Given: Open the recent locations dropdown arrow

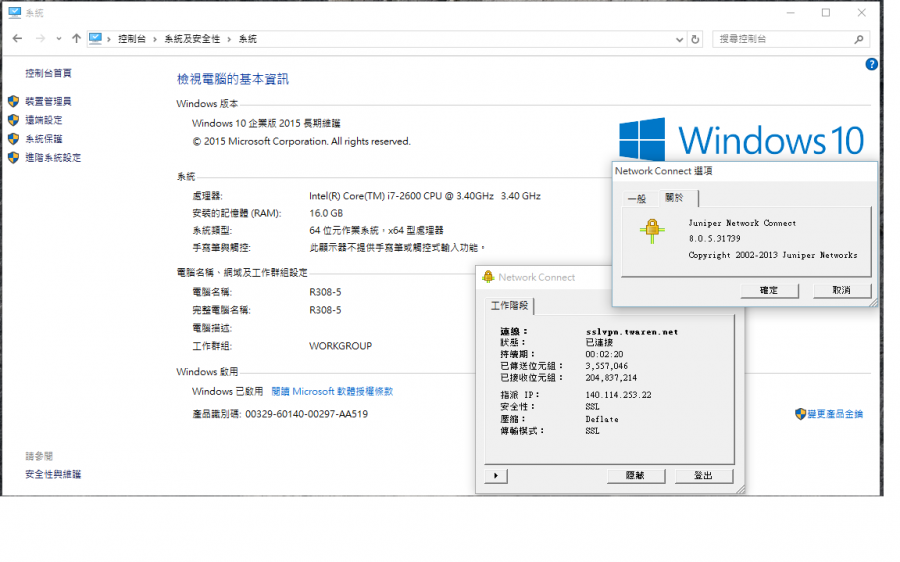Looking at the screenshot, I should tap(59, 39).
